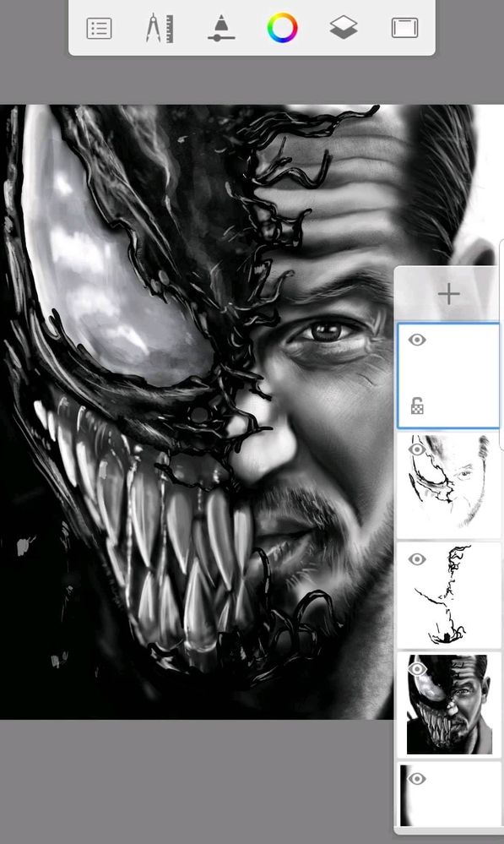Select the blank top layer
The image size is (504, 844).
coord(448,376)
